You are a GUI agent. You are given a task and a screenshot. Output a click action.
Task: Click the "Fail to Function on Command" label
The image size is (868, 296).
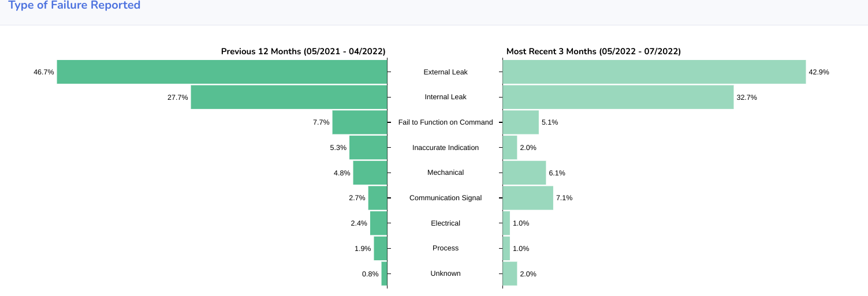tap(445, 122)
